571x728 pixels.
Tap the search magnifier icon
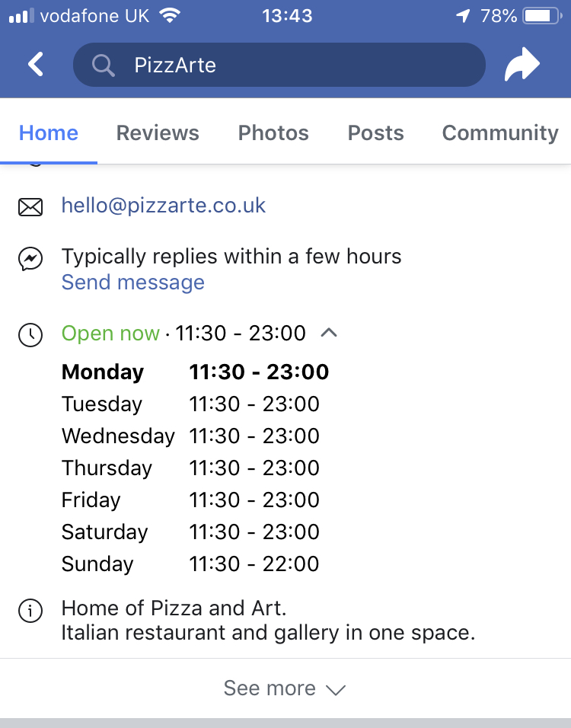coord(103,65)
